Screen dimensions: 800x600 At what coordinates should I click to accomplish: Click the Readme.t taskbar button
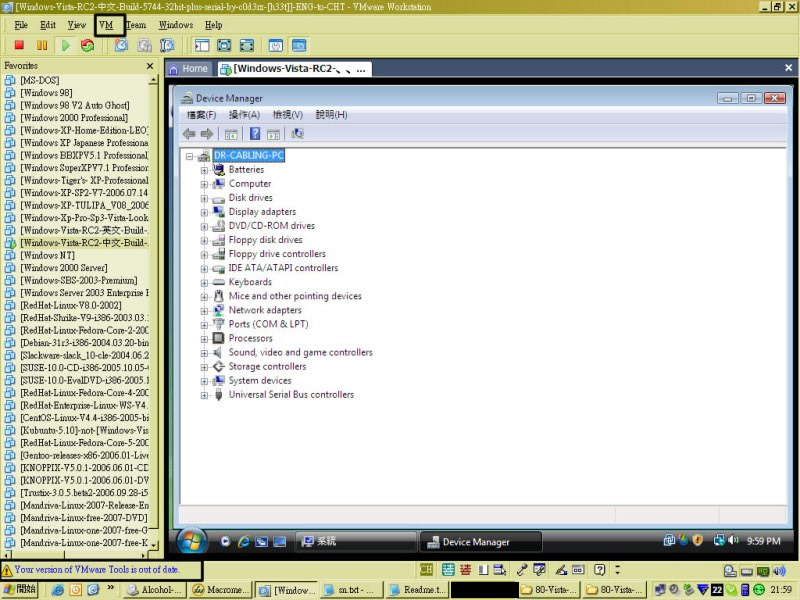(x=417, y=590)
